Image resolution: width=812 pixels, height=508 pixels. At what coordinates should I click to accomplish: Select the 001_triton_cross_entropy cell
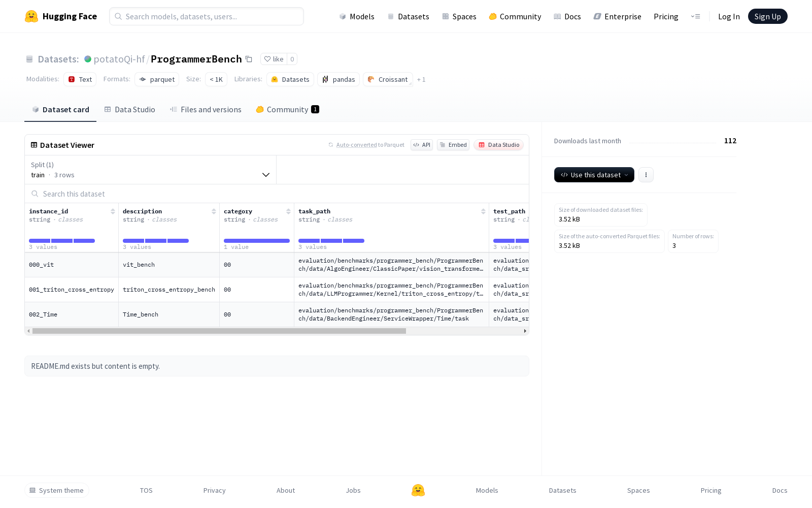click(72, 290)
